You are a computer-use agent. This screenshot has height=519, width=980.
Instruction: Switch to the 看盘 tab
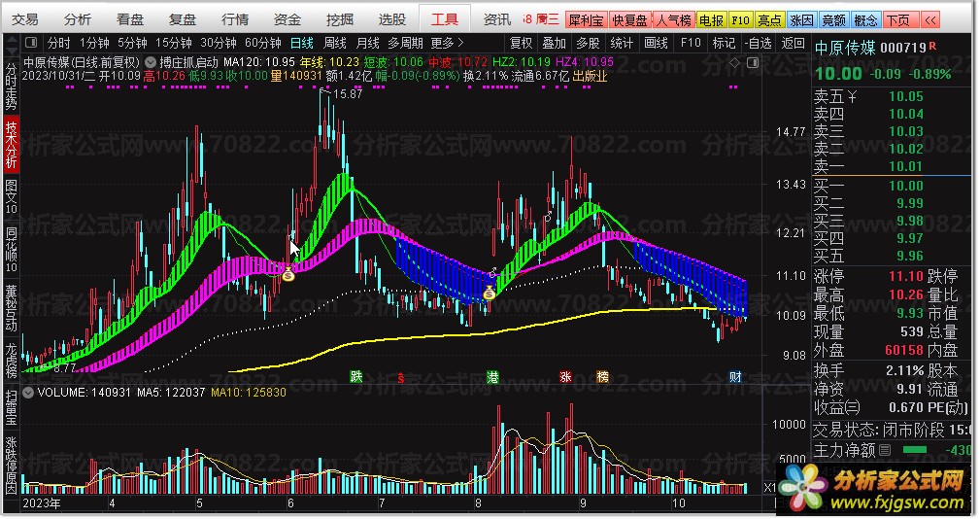(130, 20)
